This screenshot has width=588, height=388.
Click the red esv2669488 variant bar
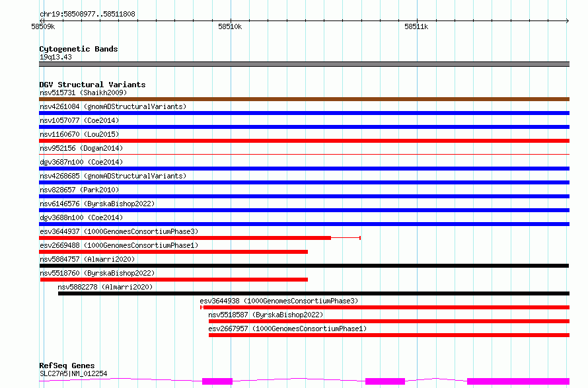pyautogui.click(x=173, y=252)
